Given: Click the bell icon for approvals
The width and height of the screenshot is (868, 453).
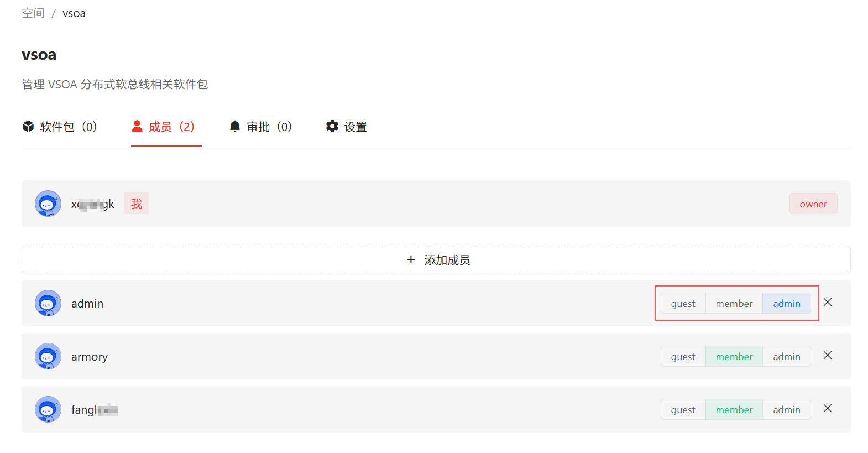Looking at the screenshot, I should point(235,127).
